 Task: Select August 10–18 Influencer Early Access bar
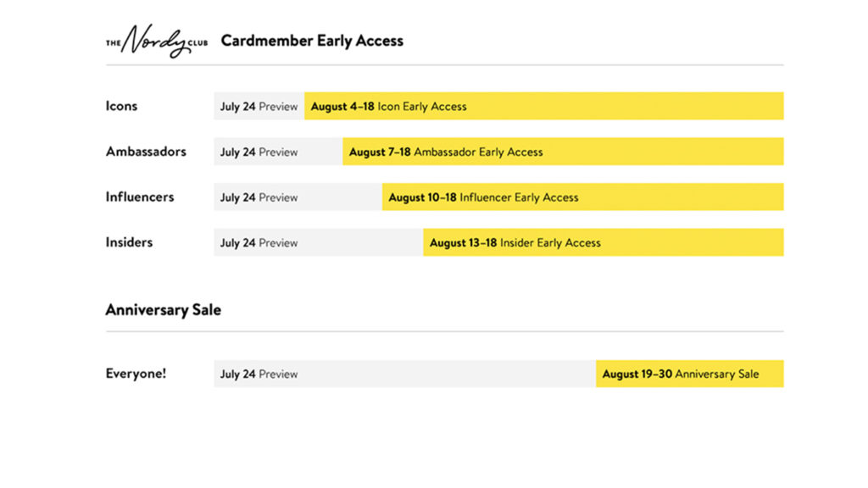point(583,197)
